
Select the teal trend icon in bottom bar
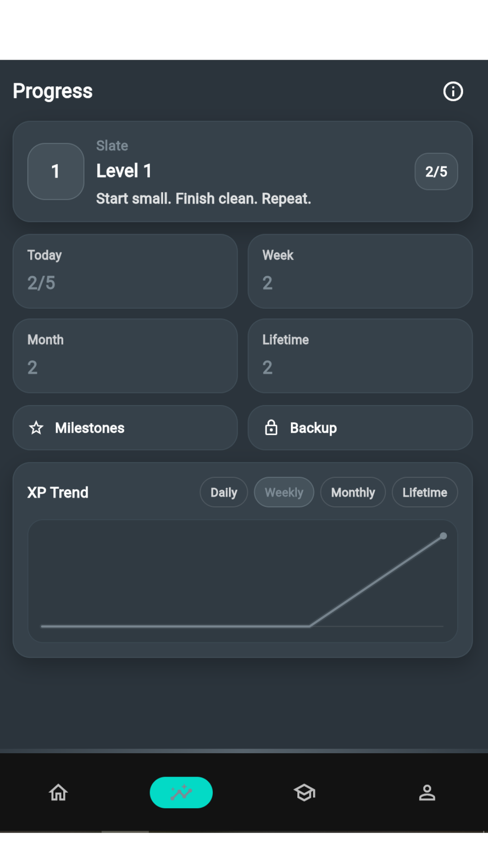coord(181,792)
